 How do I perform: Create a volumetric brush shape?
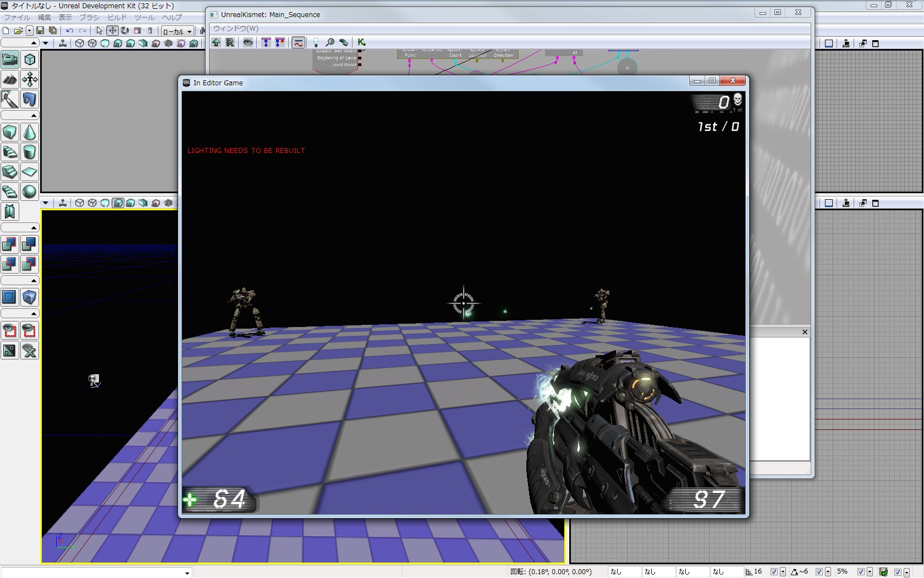point(10,211)
